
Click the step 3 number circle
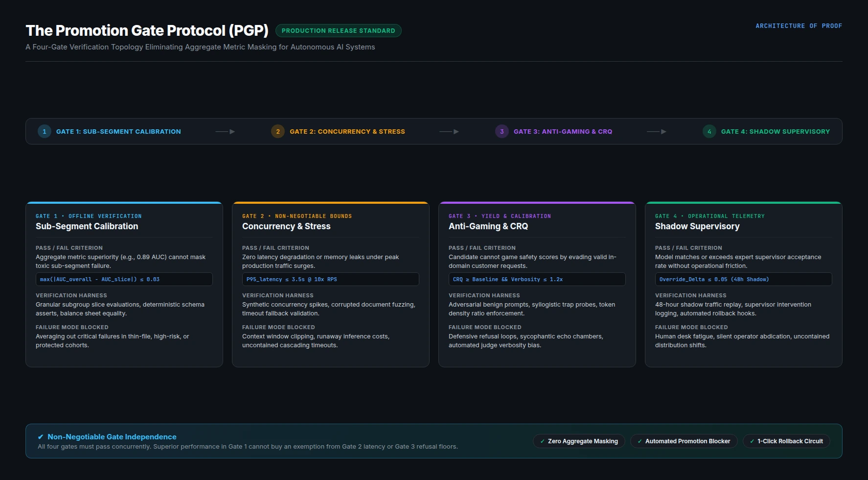tap(502, 131)
